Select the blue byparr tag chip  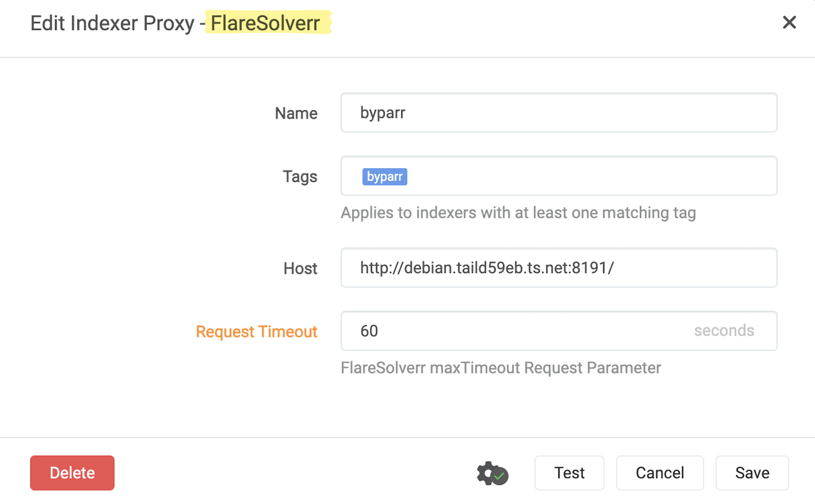385,177
